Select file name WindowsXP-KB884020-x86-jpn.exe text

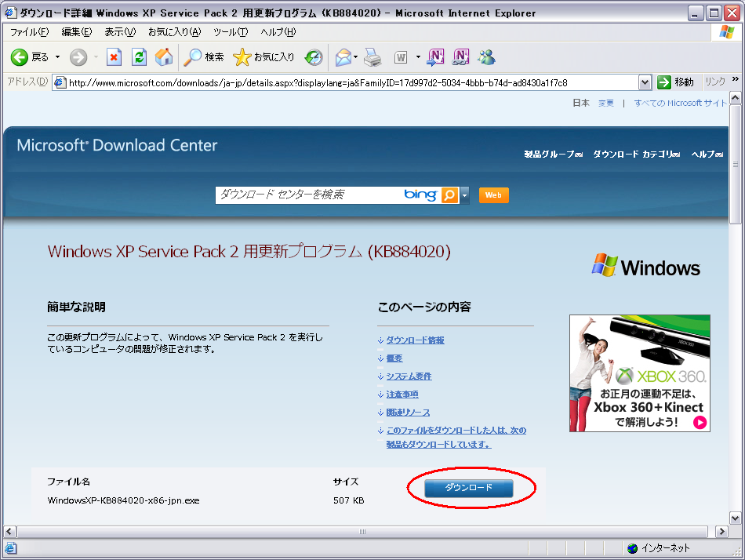pos(124,500)
